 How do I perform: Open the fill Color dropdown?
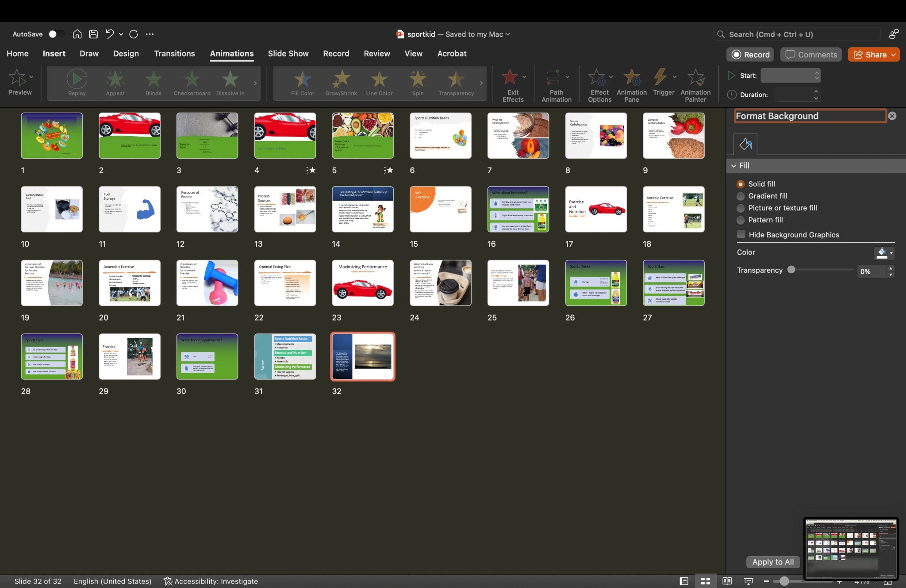point(891,253)
